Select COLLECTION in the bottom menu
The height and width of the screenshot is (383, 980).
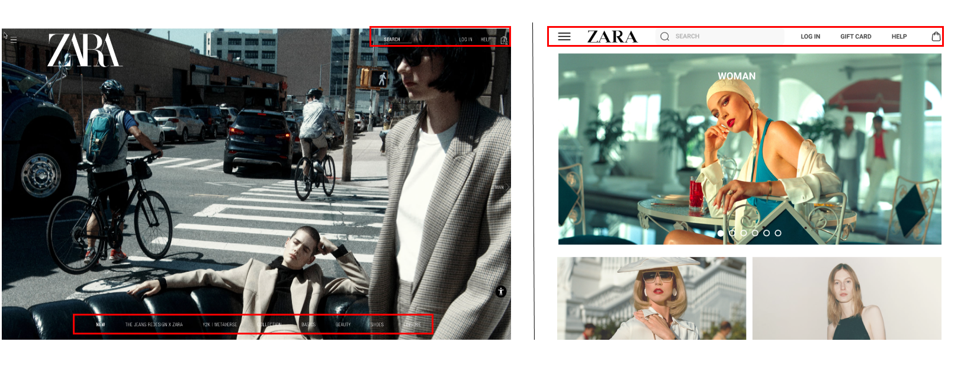coord(270,324)
